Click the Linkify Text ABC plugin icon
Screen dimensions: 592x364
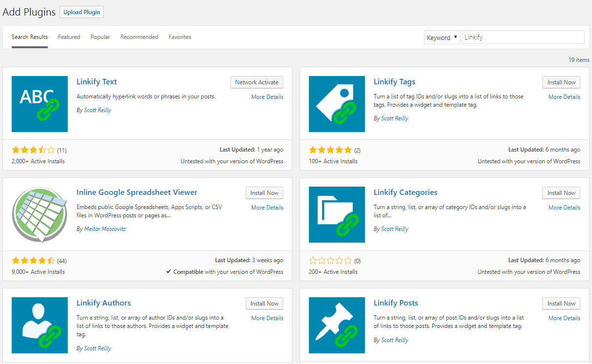click(x=39, y=104)
